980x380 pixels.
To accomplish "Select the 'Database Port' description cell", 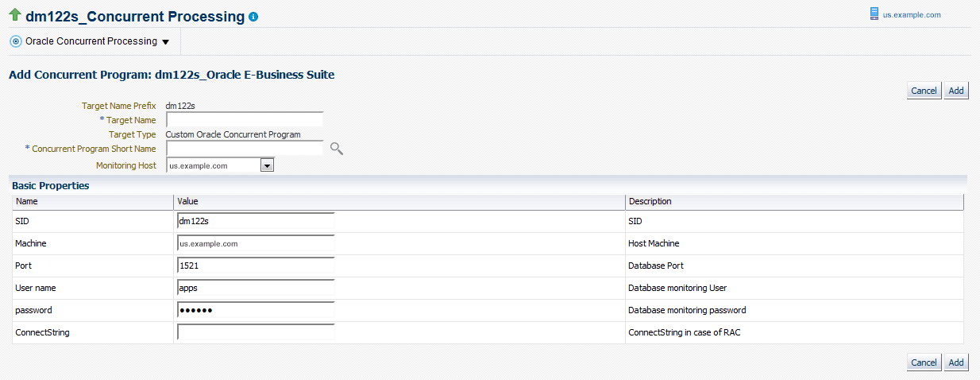I will (795, 266).
